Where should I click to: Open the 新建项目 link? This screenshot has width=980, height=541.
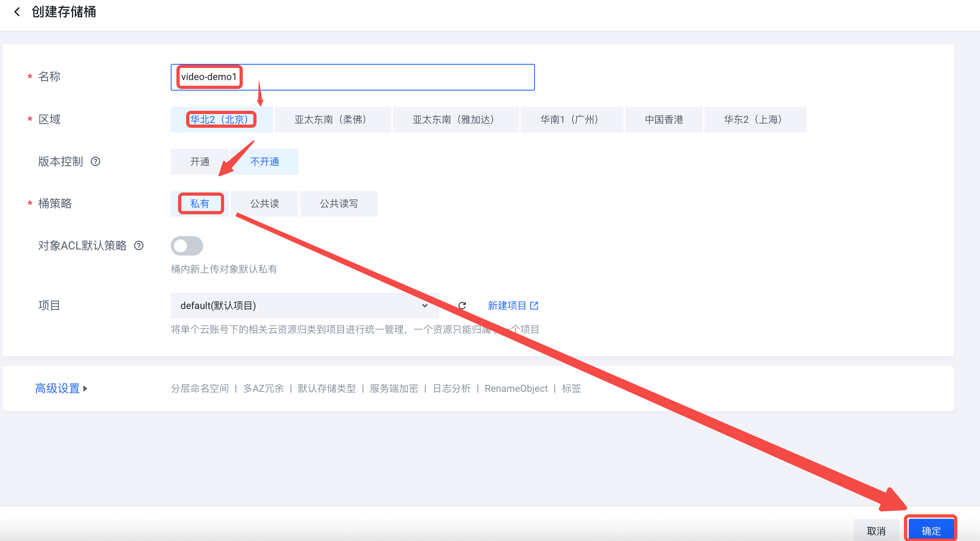coord(513,305)
